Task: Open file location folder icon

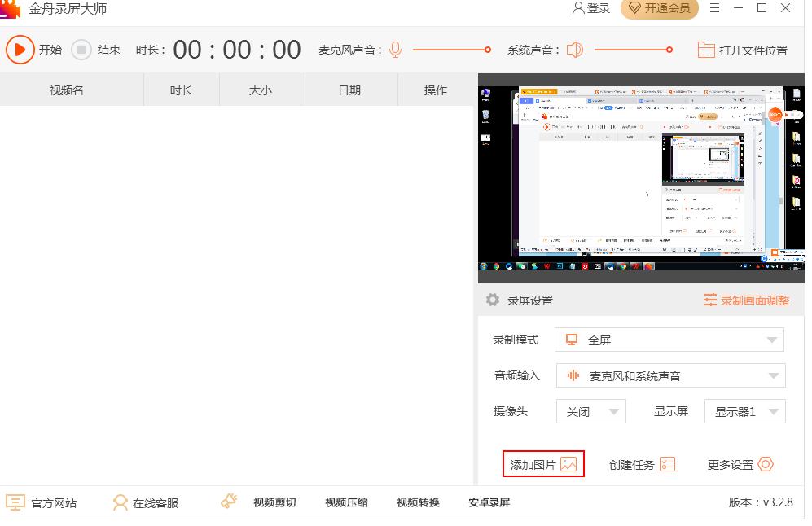Action: point(706,50)
